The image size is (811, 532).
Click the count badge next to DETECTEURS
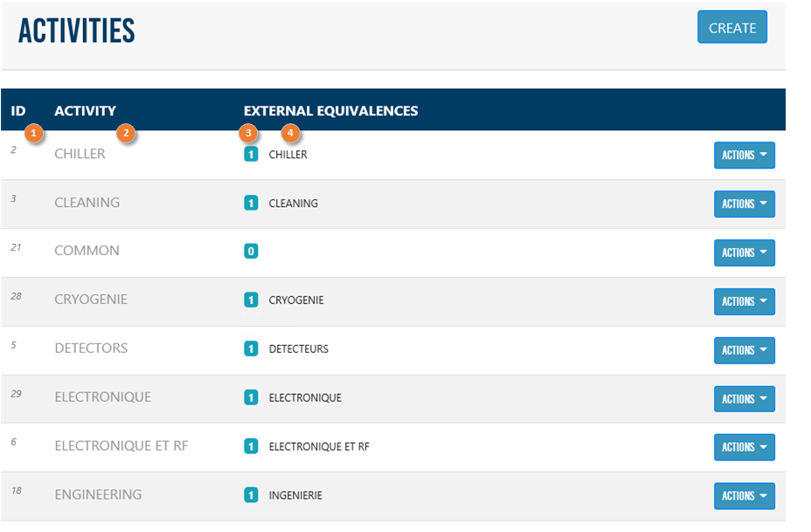(x=251, y=349)
